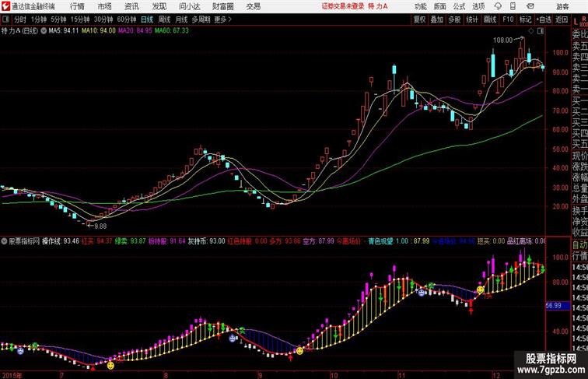Click the 画线 draw line button

click(x=490, y=19)
